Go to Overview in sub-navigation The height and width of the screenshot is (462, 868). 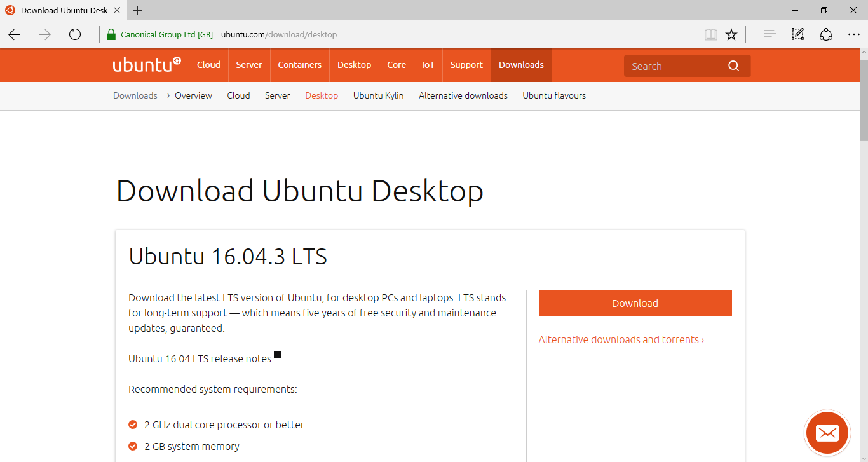193,95
